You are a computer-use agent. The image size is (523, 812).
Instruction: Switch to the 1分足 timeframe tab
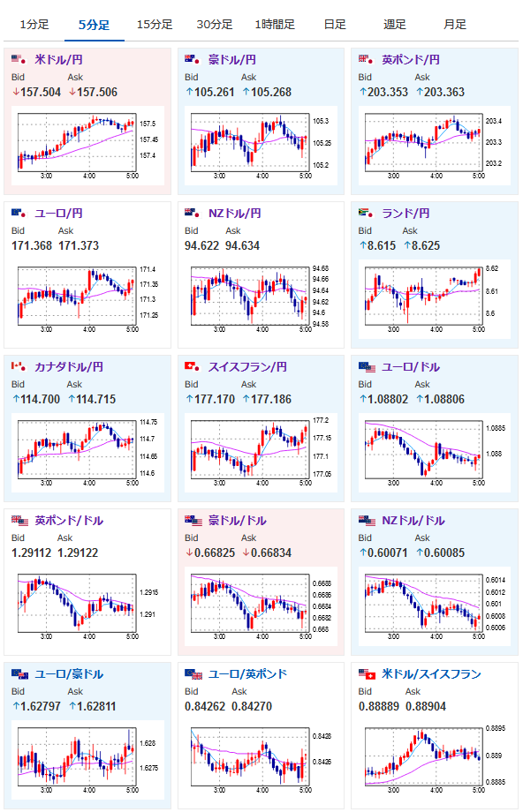click(34, 25)
